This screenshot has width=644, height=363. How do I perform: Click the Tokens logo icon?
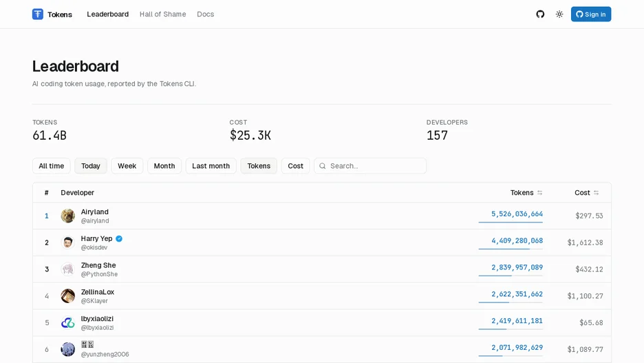tap(38, 14)
